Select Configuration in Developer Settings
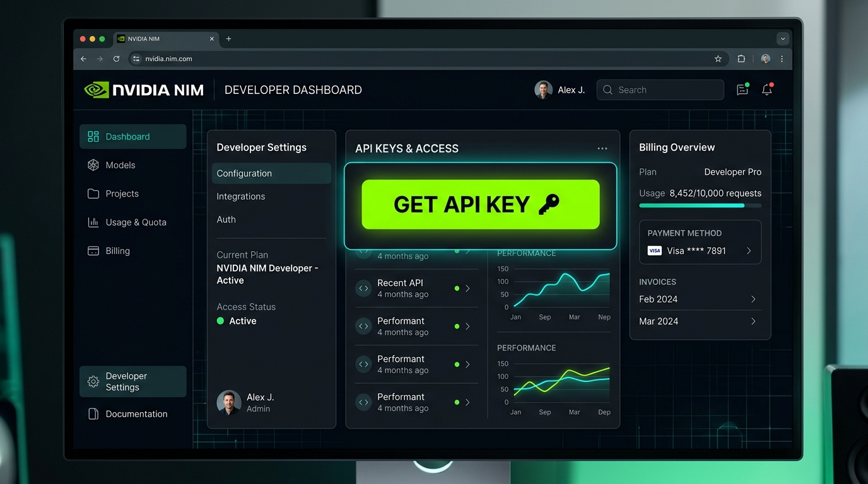 coord(271,173)
